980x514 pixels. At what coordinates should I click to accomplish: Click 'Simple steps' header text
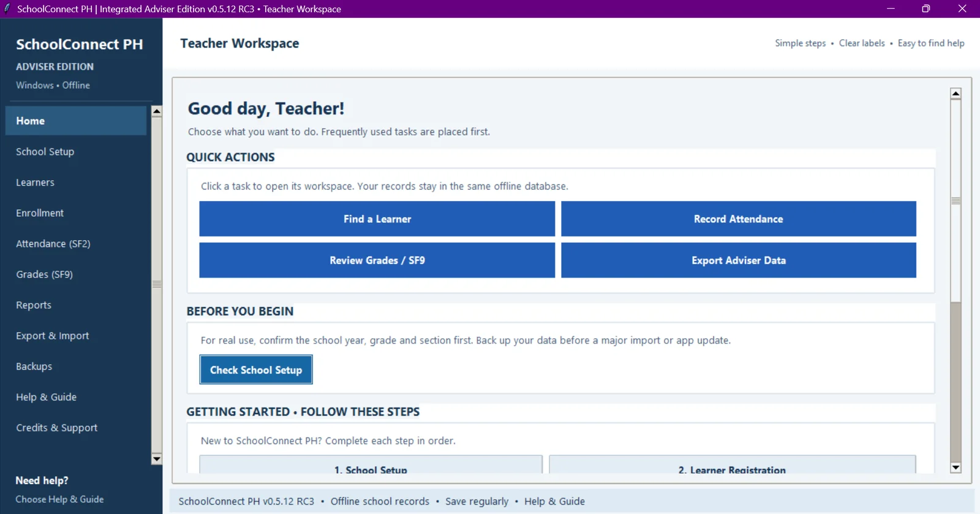(800, 43)
